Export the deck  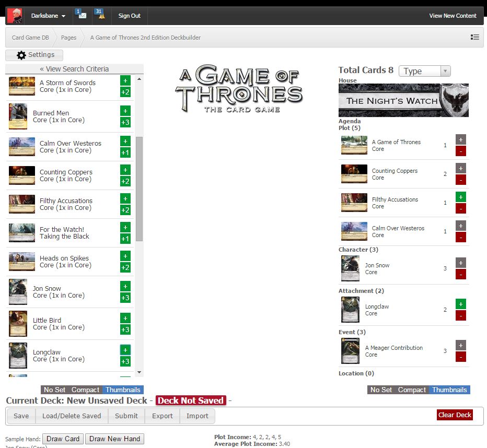click(163, 416)
